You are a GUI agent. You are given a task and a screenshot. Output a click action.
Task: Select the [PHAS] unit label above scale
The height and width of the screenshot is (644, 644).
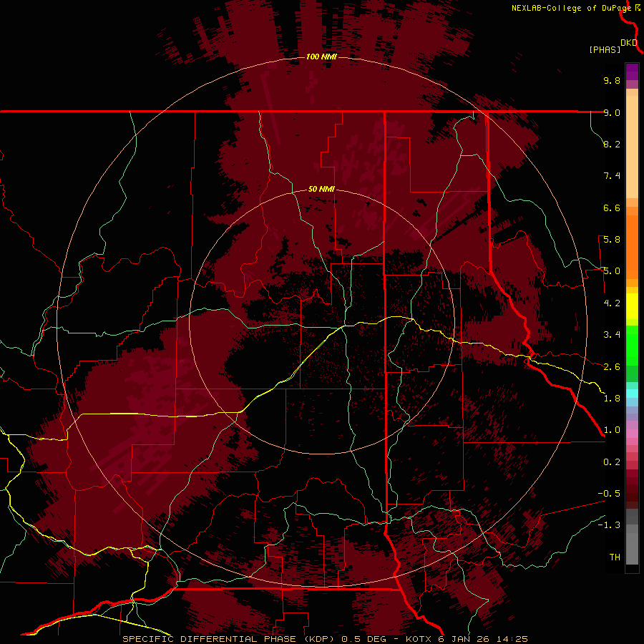pyautogui.click(x=605, y=49)
